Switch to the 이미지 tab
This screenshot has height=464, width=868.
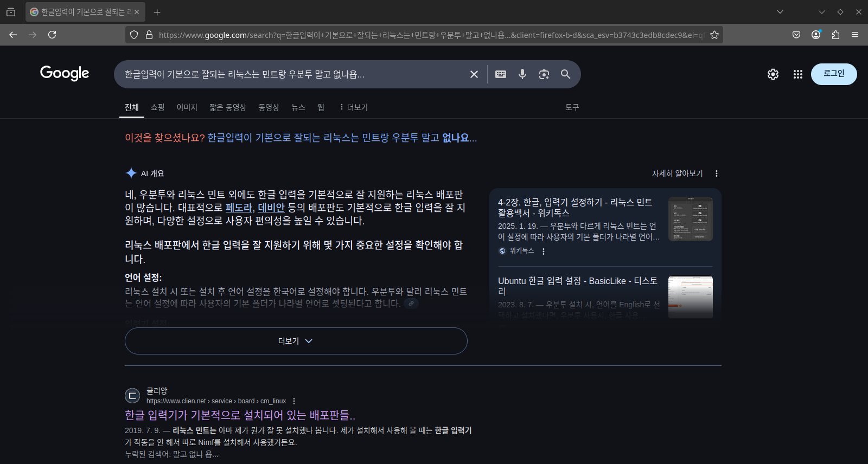[x=187, y=107]
